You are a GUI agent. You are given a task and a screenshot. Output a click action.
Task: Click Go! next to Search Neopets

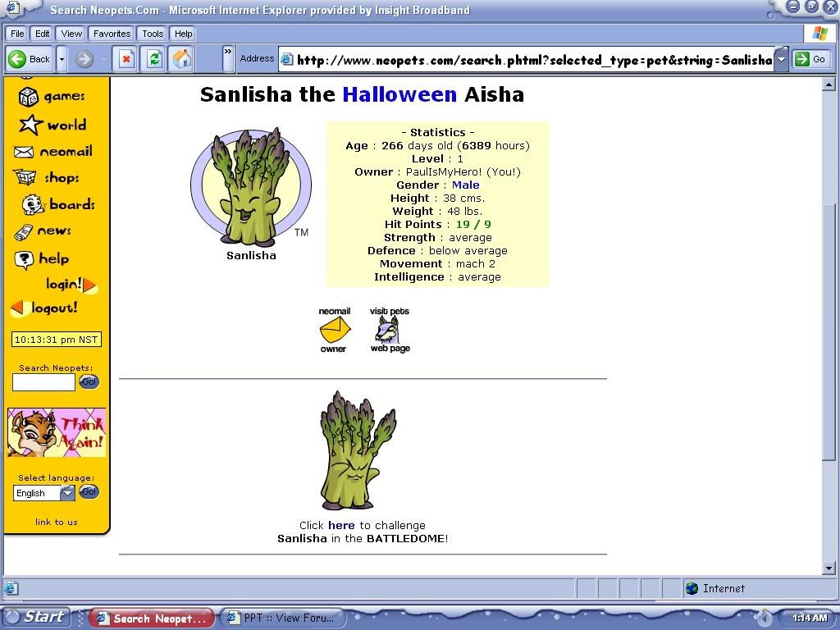tap(89, 381)
